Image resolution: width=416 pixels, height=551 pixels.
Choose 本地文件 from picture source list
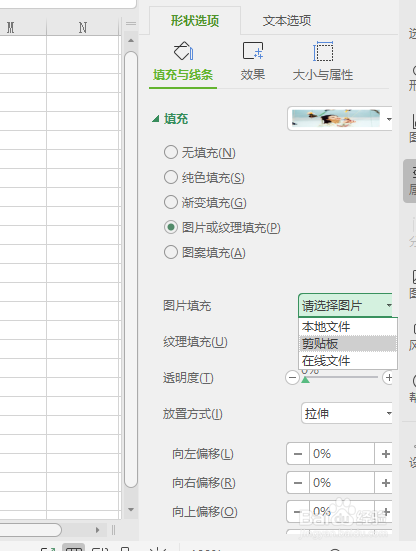tap(348, 327)
